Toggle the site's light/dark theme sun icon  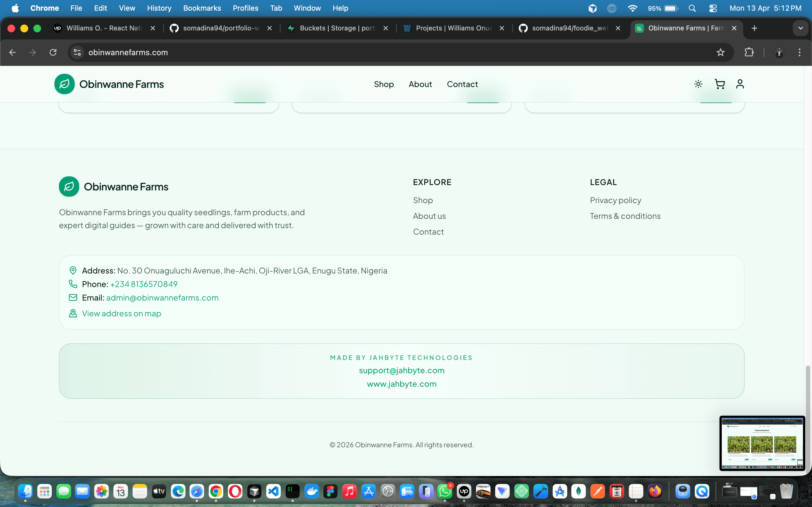pos(698,84)
